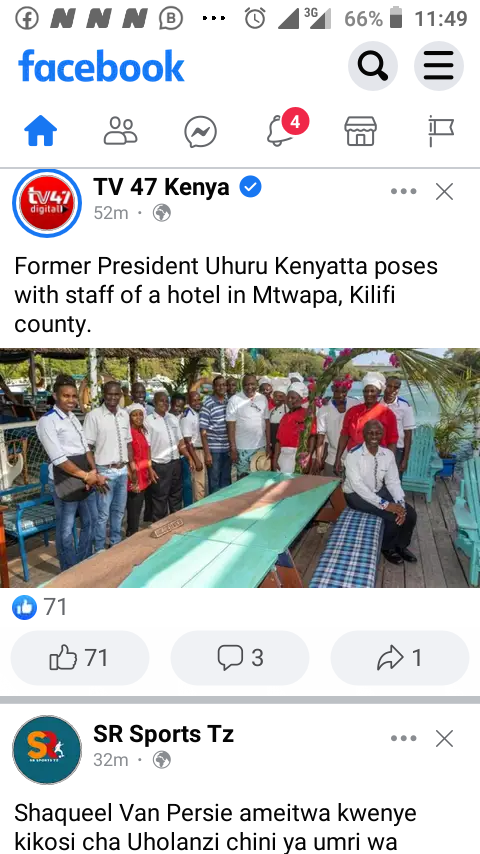Hide the TV 47 Kenya post

(x=445, y=191)
